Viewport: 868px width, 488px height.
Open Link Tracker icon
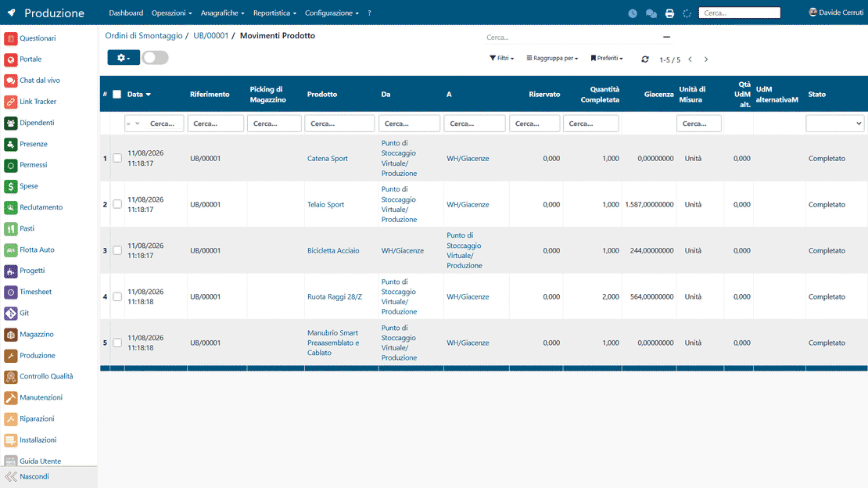(10, 102)
